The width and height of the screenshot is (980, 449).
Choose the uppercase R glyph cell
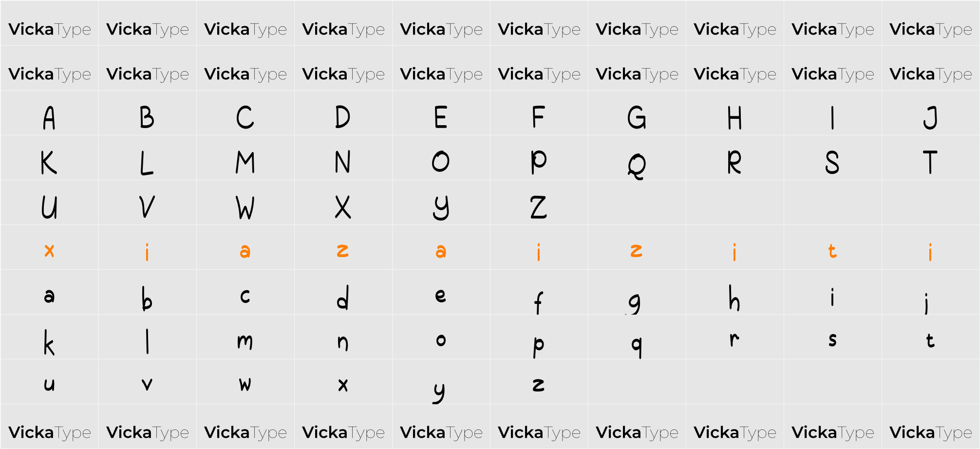pyautogui.click(x=735, y=163)
